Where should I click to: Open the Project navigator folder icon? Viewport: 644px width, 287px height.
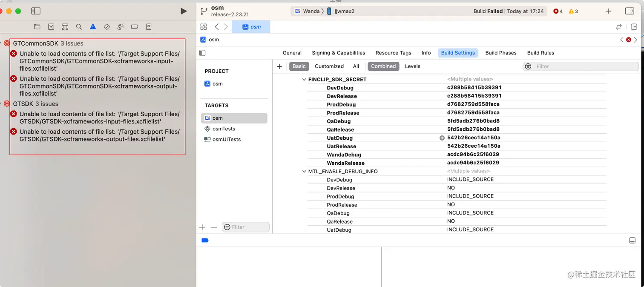click(37, 27)
